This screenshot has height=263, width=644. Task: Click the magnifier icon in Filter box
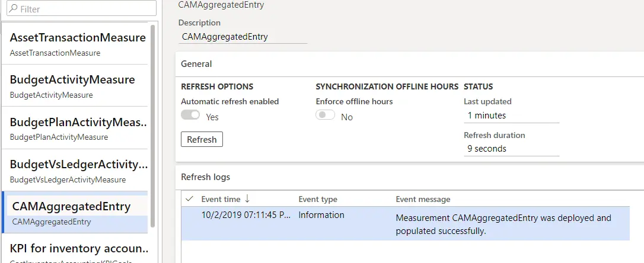pyautogui.click(x=13, y=8)
